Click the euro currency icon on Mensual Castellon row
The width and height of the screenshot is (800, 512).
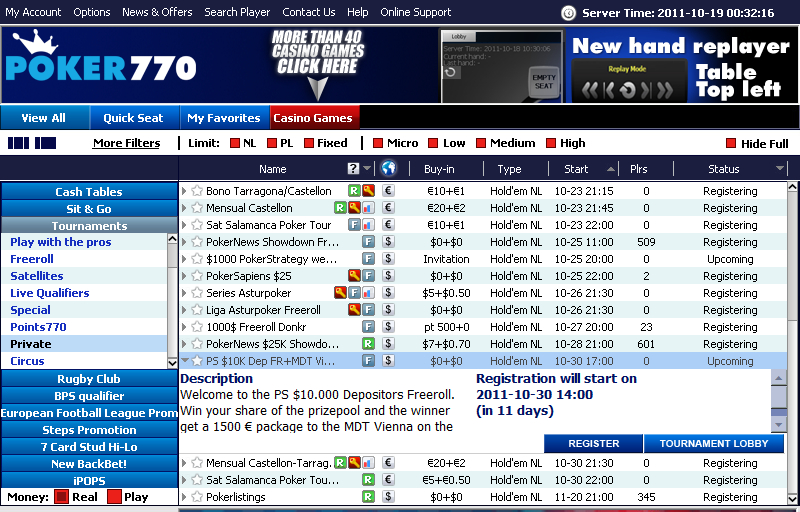pyautogui.click(x=388, y=208)
